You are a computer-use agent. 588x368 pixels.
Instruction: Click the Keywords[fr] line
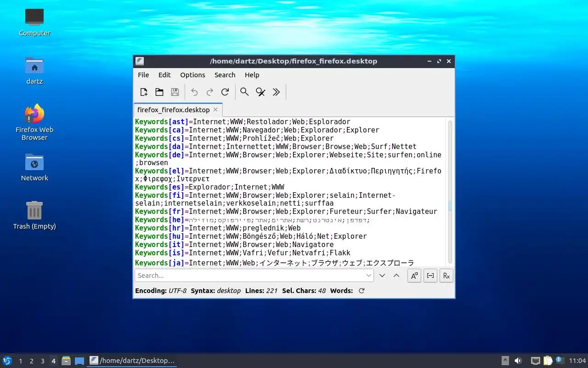tap(286, 212)
